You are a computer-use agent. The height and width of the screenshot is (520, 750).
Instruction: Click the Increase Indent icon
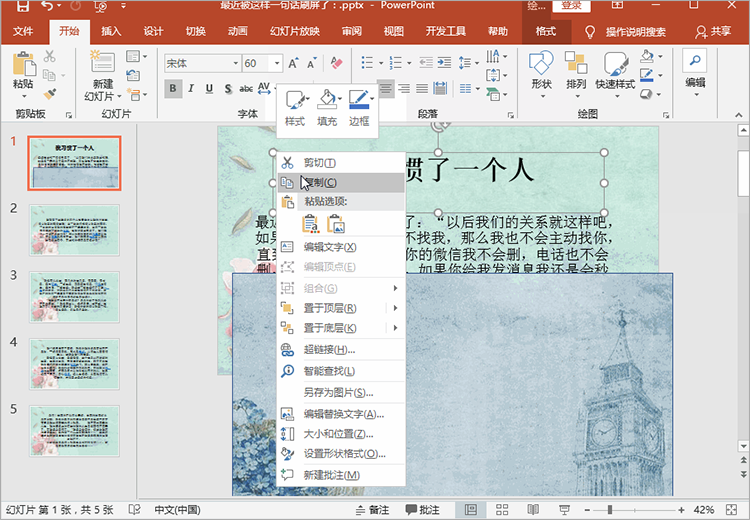(444, 63)
